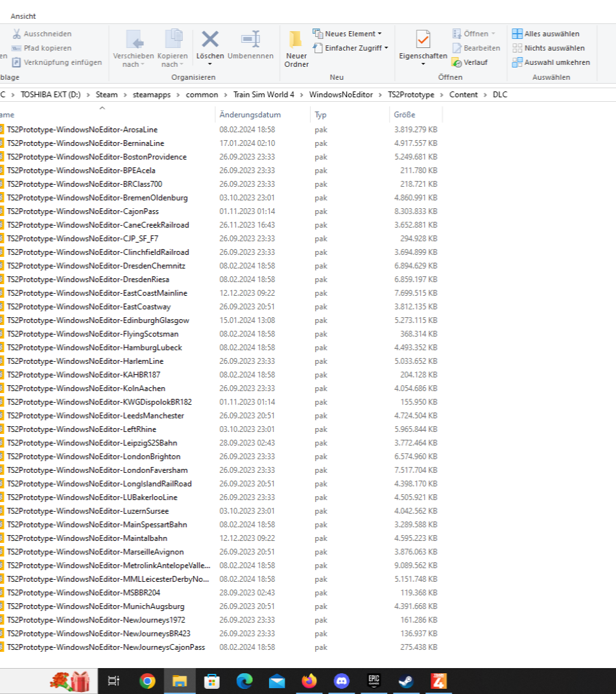Open Firefox from the taskbar
This screenshot has height=694, width=616.
click(309, 681)
